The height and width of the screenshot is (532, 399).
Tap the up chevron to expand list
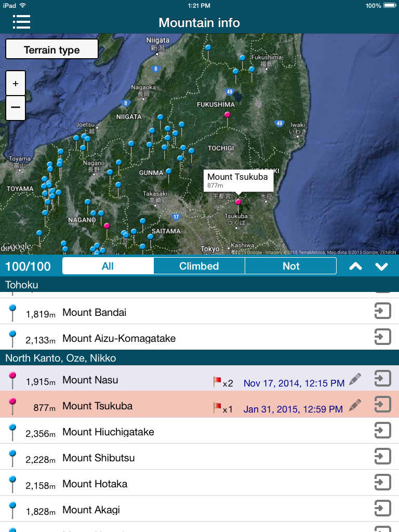[355, 267]
